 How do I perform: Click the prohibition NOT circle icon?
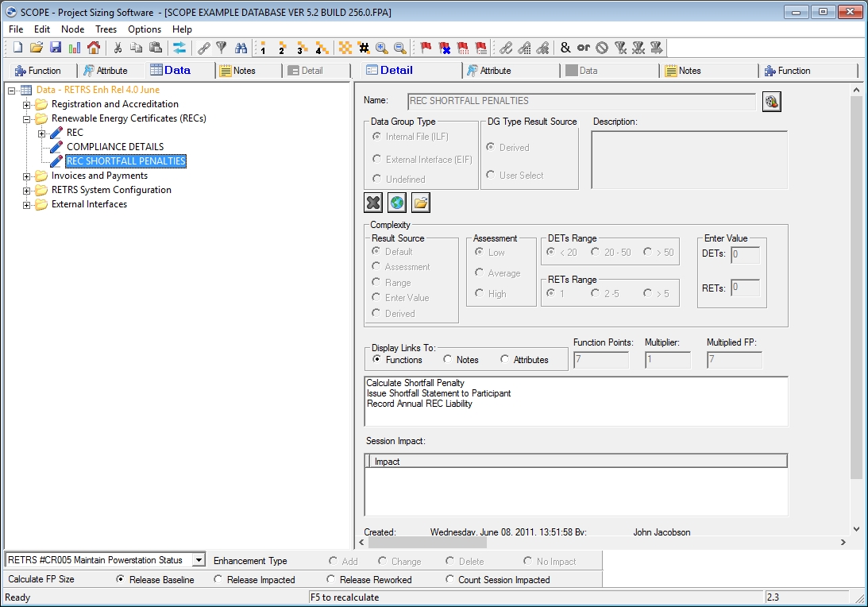click(x=602, y=48)
